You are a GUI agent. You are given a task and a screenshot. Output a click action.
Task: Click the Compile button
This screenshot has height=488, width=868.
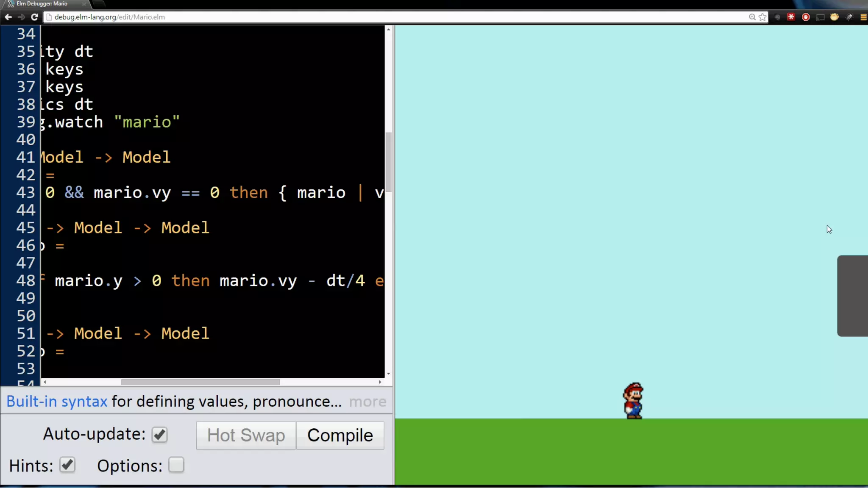[x=340, y=435]
